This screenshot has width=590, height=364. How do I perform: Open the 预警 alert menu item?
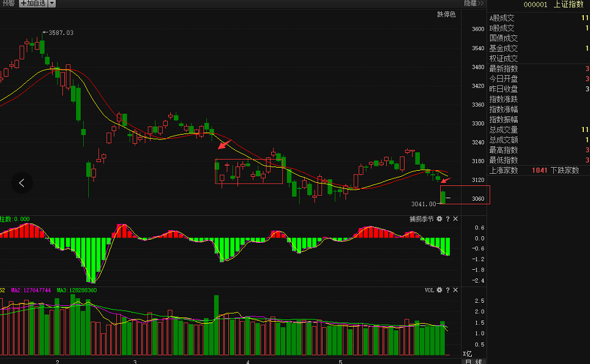pos(8,4)
